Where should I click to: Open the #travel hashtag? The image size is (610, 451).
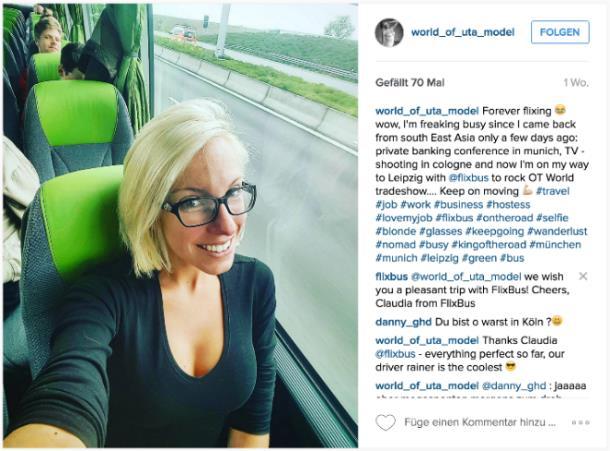tap(552, 191)
